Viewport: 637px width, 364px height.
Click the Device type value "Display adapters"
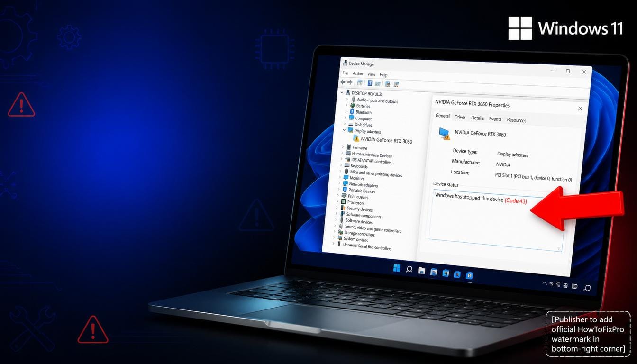coord(512,154)
